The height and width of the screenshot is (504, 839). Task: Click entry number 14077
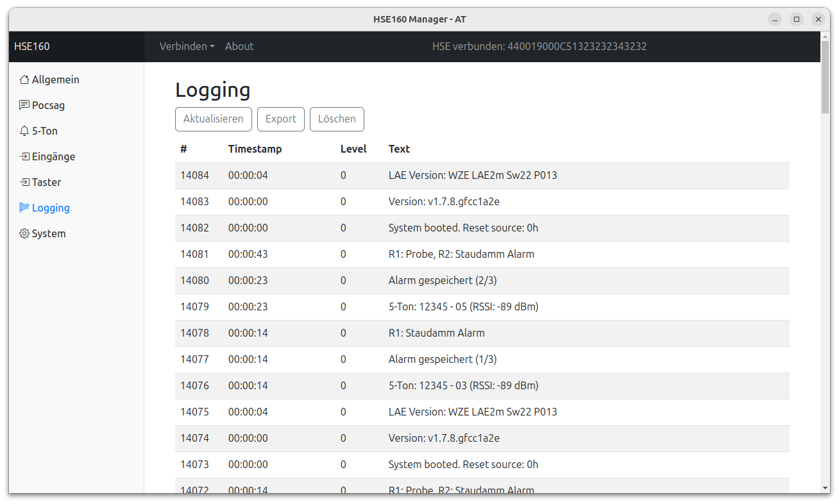(194, 359)
